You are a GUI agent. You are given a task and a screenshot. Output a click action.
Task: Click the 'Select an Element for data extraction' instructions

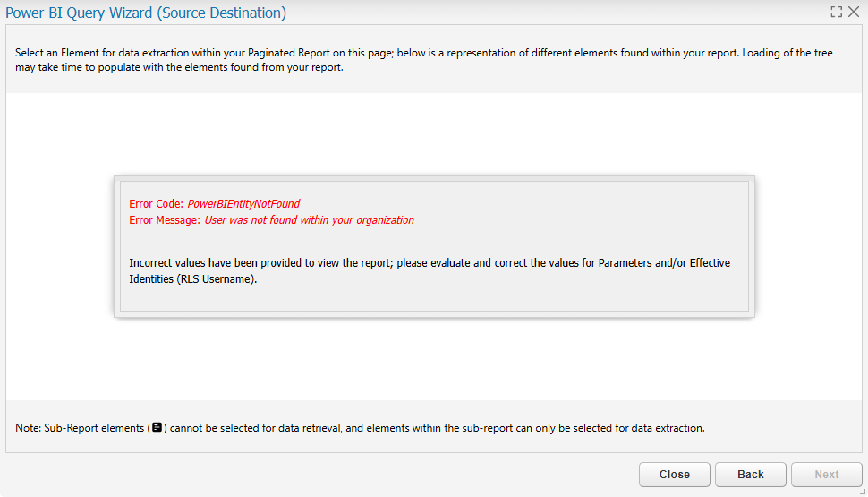point(424,60)
